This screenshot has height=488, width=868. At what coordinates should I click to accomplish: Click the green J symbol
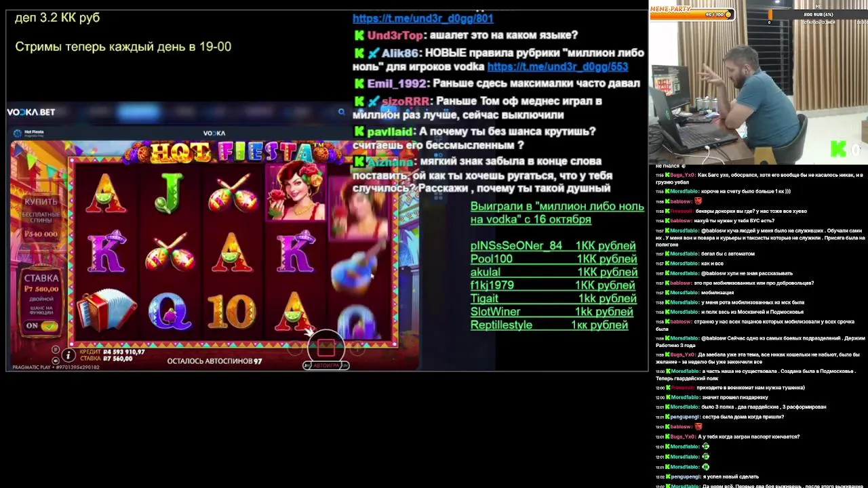click(x=170, y=192)
